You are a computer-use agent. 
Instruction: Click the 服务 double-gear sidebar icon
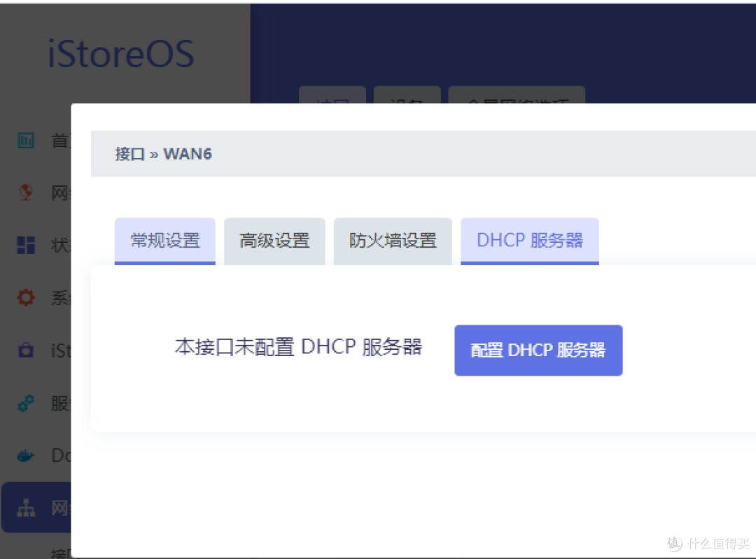tap(26, 403)
